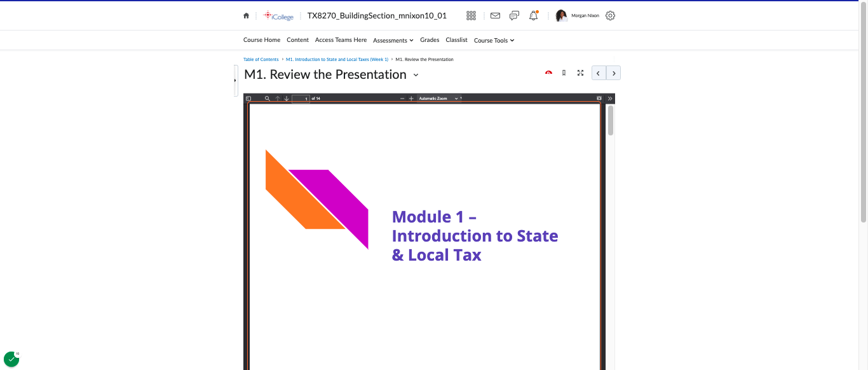Viewport: 868px width, 370px height.
Task: Go to next PDF page arrow
Action: click(x=287, y=99)
